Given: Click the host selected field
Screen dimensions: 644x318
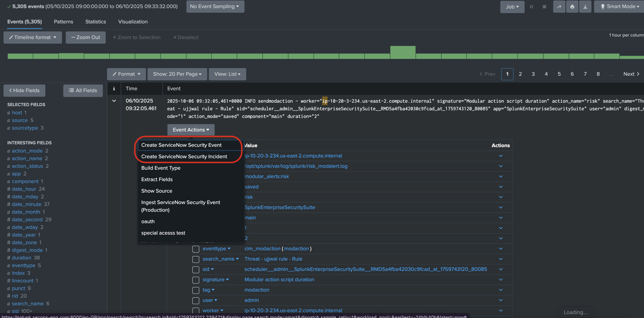Looking at the screenshot, I should tap(17, 113).
